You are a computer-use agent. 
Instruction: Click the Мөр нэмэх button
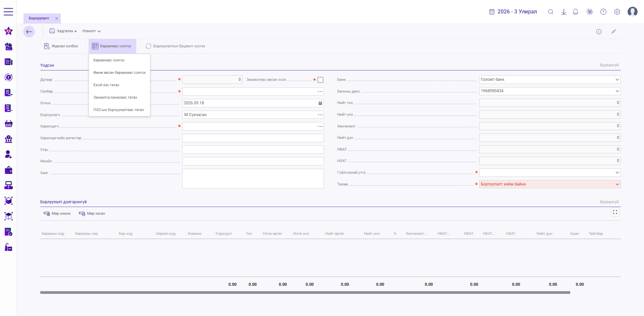coord(57,214)
